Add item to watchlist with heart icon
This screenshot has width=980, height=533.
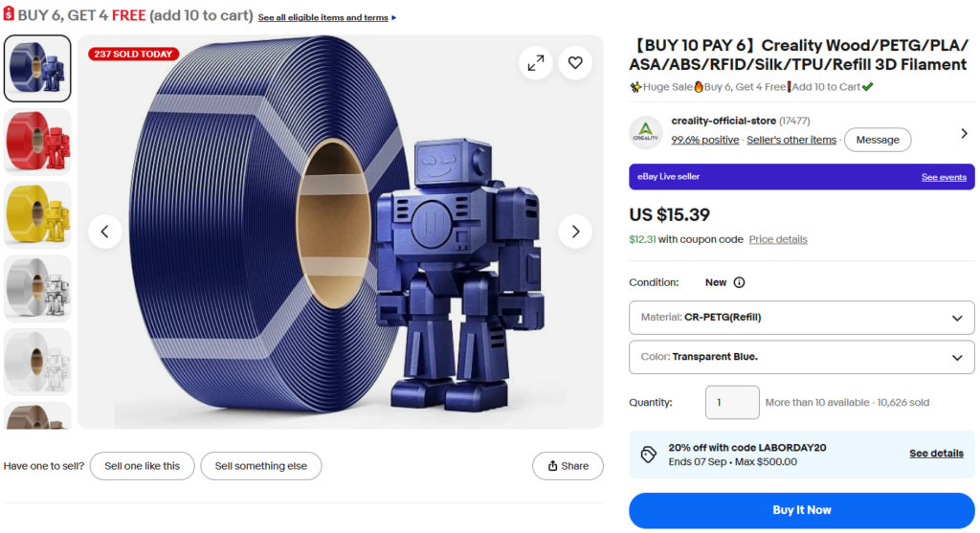click(x=575, y=63)
